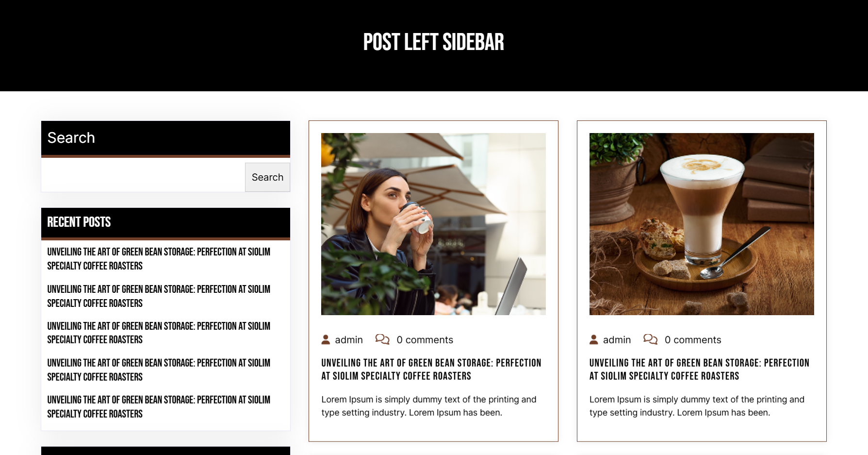Image resolution: width=868 pixels, height=455 pixels.
Task: Click the comments bubble icon on the second post
Action: 650,339
